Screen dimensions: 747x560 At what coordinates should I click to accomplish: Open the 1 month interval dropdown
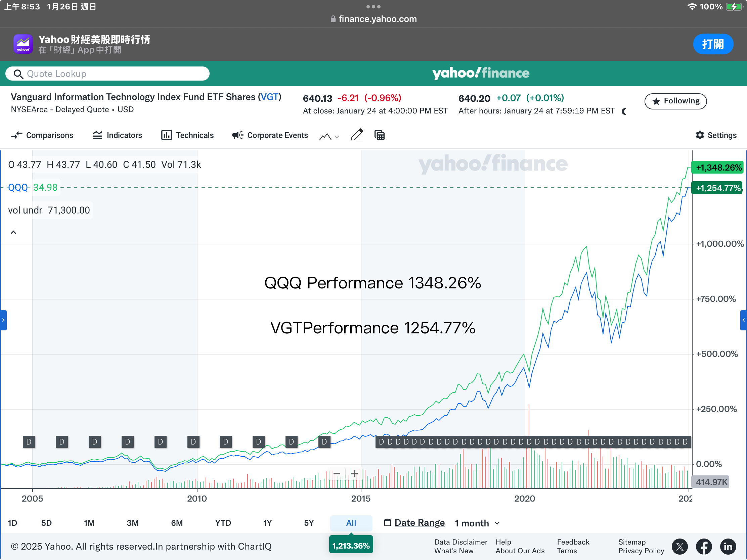(477, 523)
